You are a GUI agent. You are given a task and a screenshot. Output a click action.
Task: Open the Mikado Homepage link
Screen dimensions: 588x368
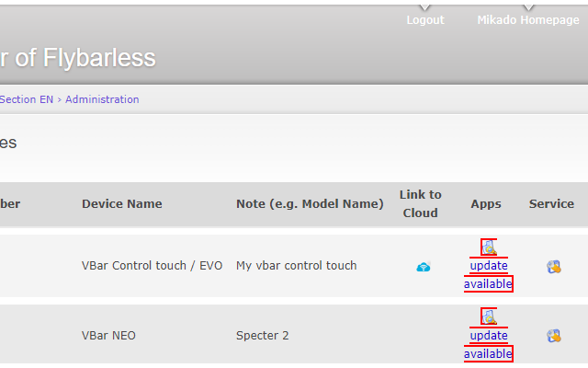point(528,20)
